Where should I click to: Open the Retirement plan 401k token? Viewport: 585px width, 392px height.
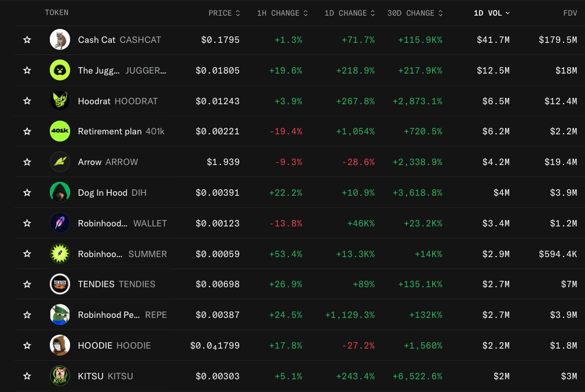pyautogui.click(x=121, y=131)
